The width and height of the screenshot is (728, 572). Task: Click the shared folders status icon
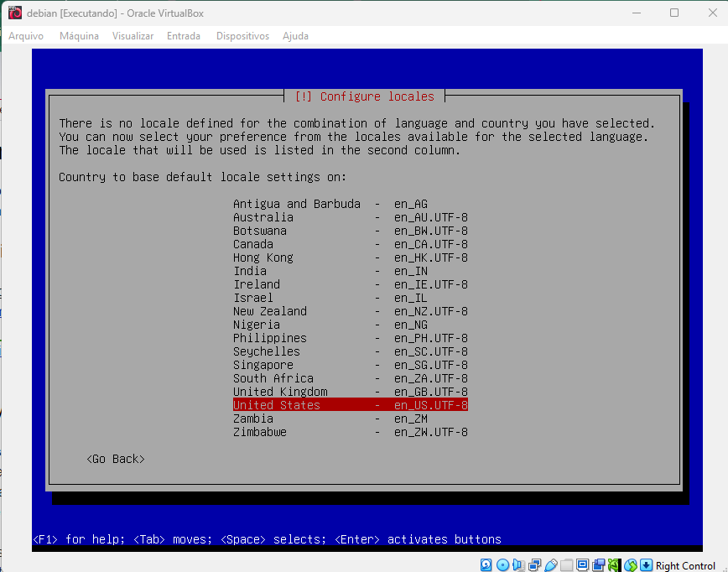point(566,565)
